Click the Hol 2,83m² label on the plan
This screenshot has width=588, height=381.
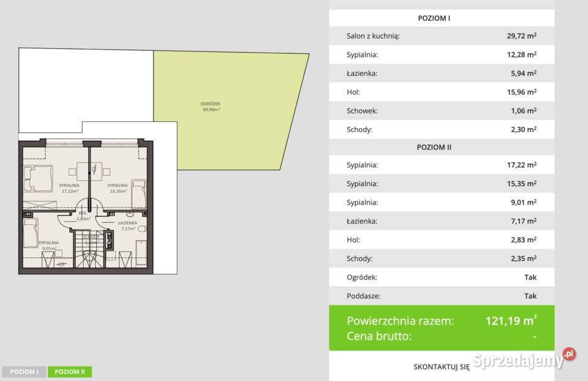pyautogui.click(x=83, y=216)
